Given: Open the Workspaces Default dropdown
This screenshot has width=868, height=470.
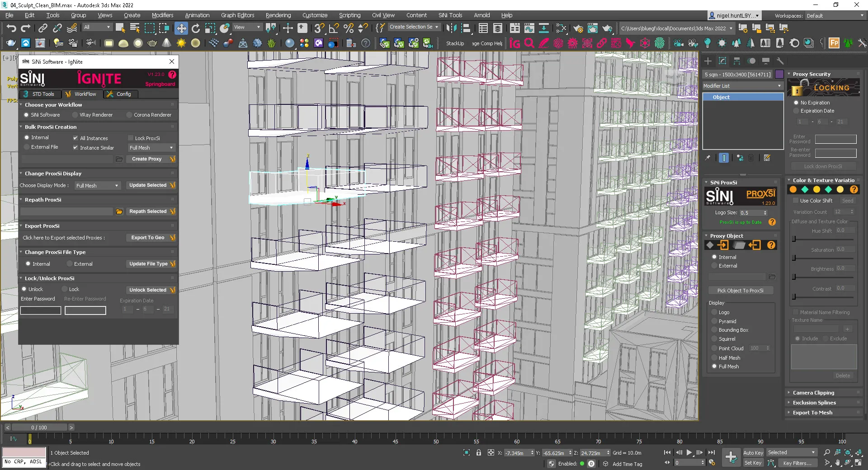Looking at the screenshot, I should (835, 16).
